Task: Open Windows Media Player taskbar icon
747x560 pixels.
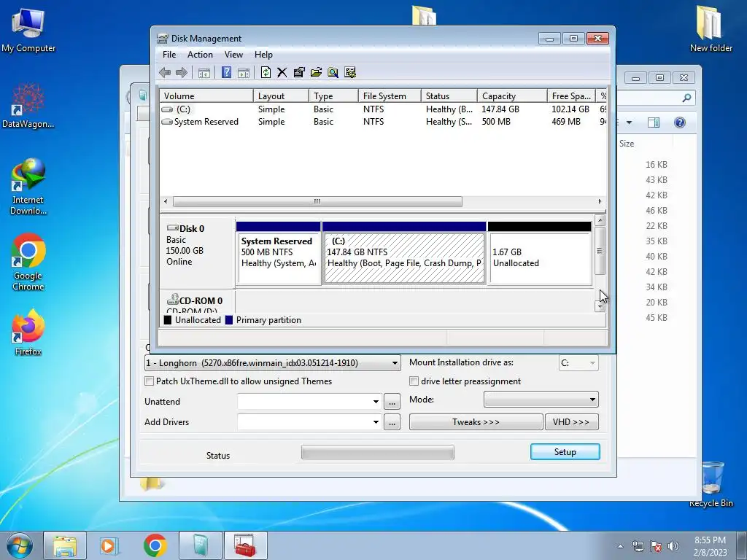Action: point(109,545)
